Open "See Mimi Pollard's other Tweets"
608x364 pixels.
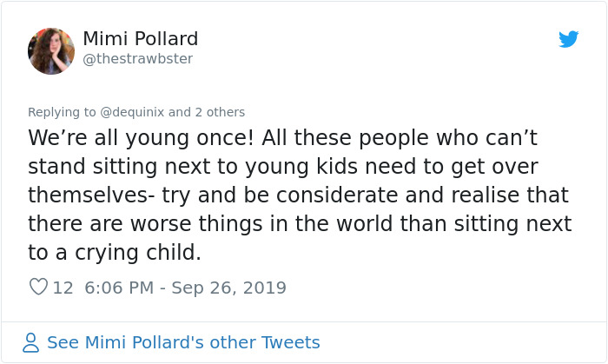[x=183, y=342]
